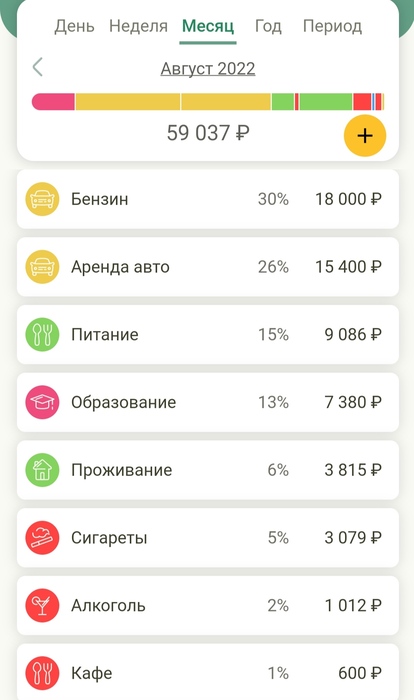Select the Год tab
This screenshot has width=414, height=700.
pyautogui.click(x=268, y=26)
